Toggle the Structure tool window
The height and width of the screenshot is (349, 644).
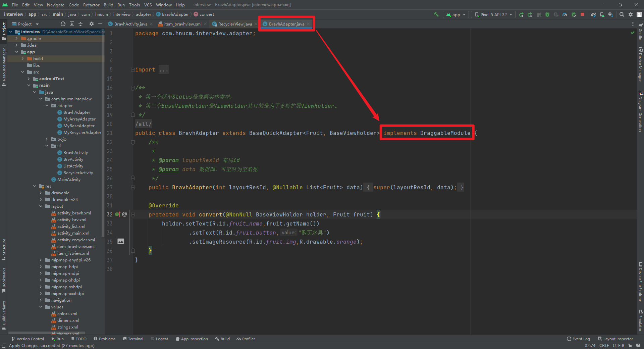(4, 249)
